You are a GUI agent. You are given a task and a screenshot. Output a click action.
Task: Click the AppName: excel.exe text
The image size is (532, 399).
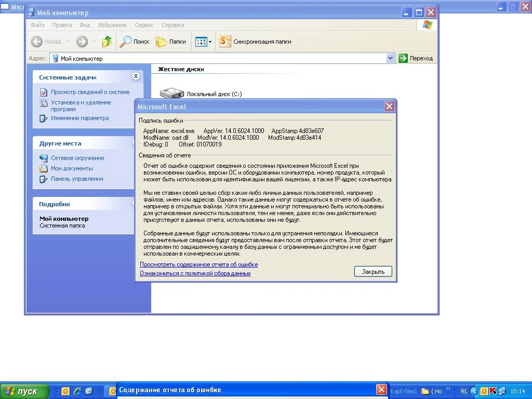point(169,131)
